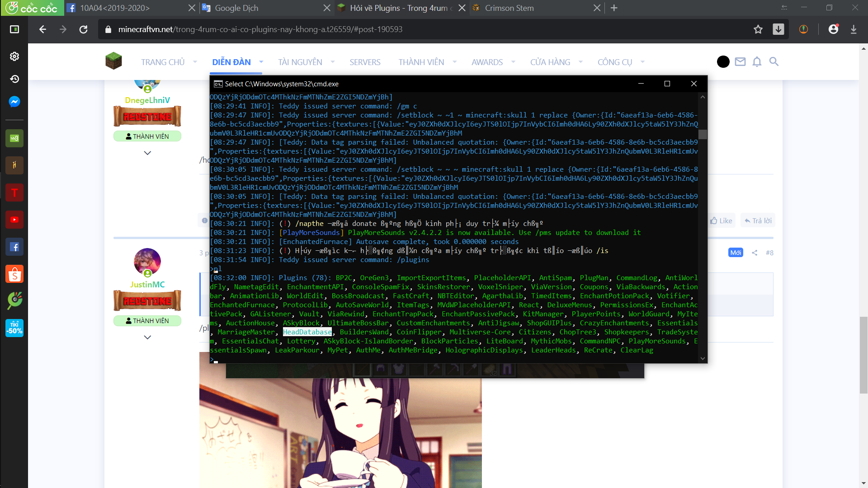Open the SERVERS menu item
The image size is (868, 488).
(x=365, y=62)
